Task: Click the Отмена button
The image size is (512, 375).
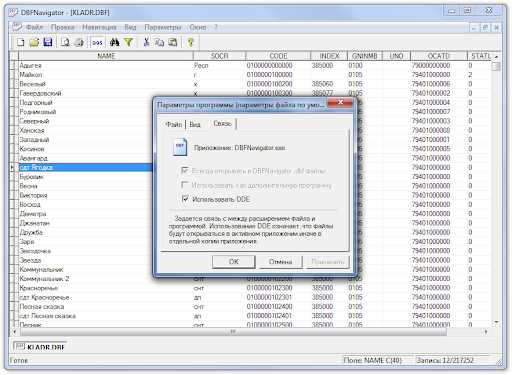Action: click(x=280, y=262)
